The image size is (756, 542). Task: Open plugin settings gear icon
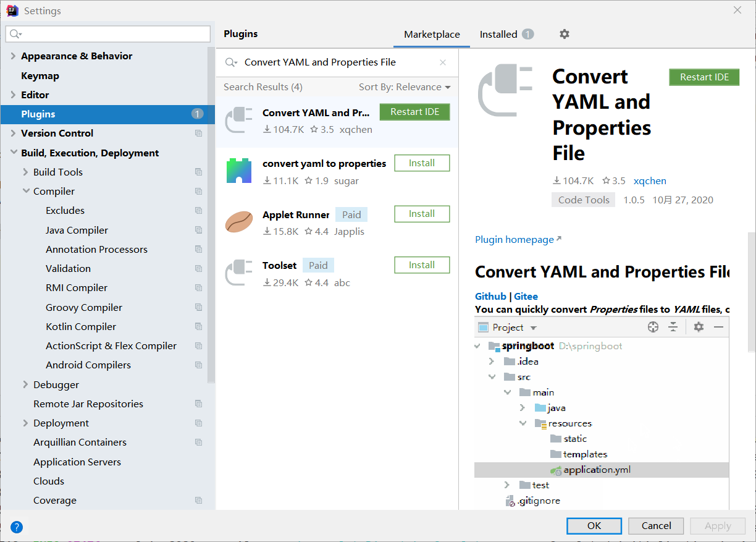tap(564, 34)
